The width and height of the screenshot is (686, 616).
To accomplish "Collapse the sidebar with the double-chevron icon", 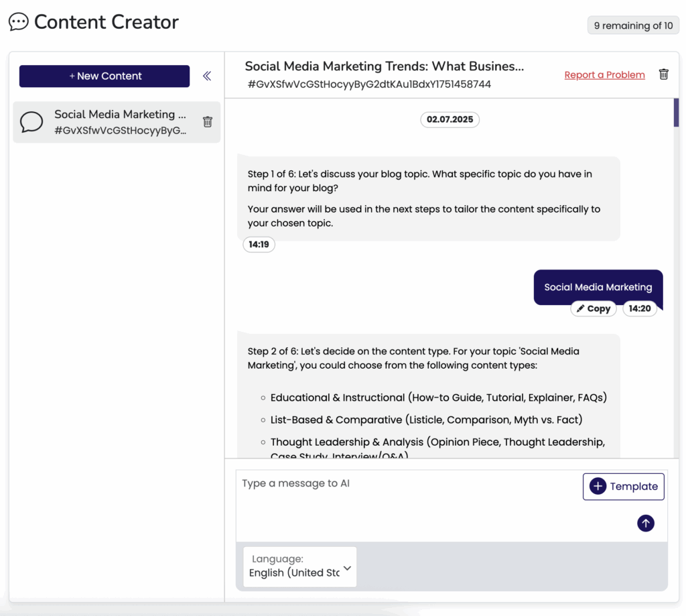I will click(207, 76).
